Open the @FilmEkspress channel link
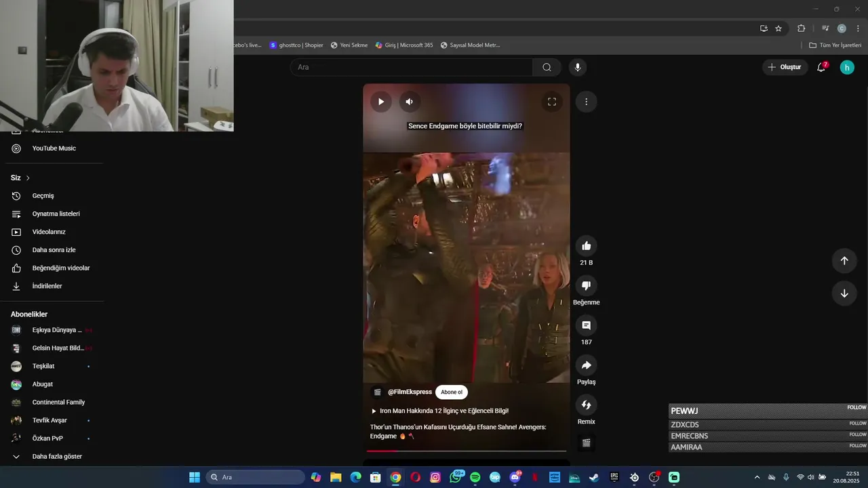The height and width of the screenshot is (488, 868). 410,392
